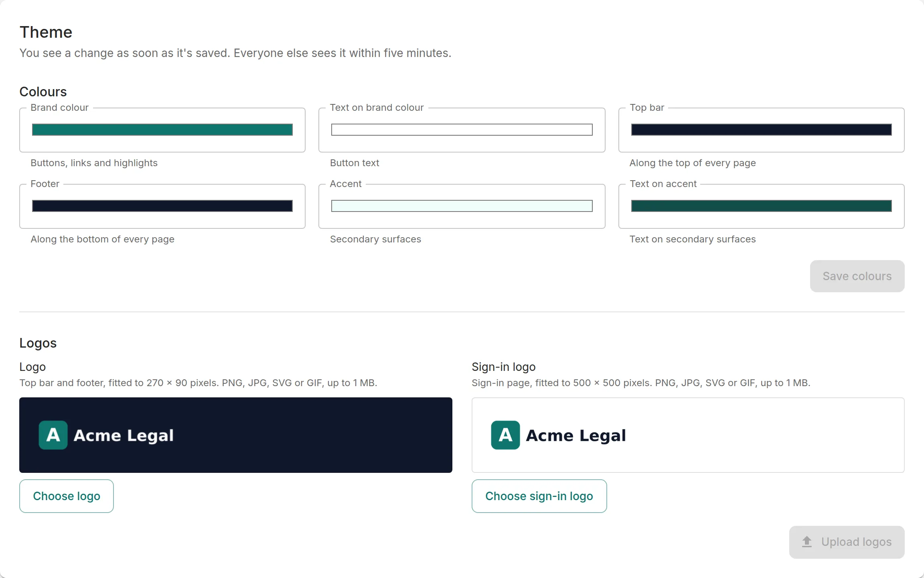Click the Choose logo button
The height and width of the screenshot is (578, 924).
67,496
